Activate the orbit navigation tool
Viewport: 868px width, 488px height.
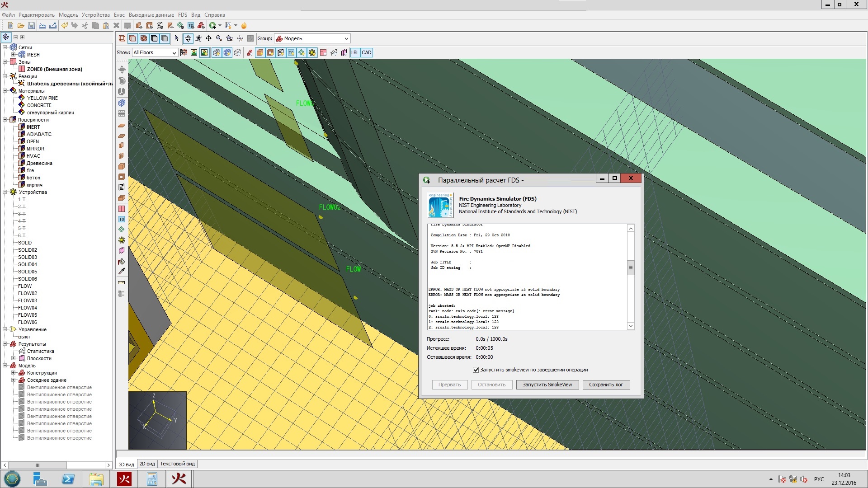[188, 38]
